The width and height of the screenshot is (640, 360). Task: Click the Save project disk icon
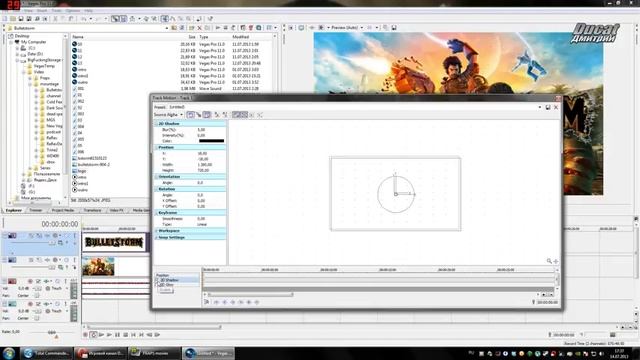coord(21,19)
